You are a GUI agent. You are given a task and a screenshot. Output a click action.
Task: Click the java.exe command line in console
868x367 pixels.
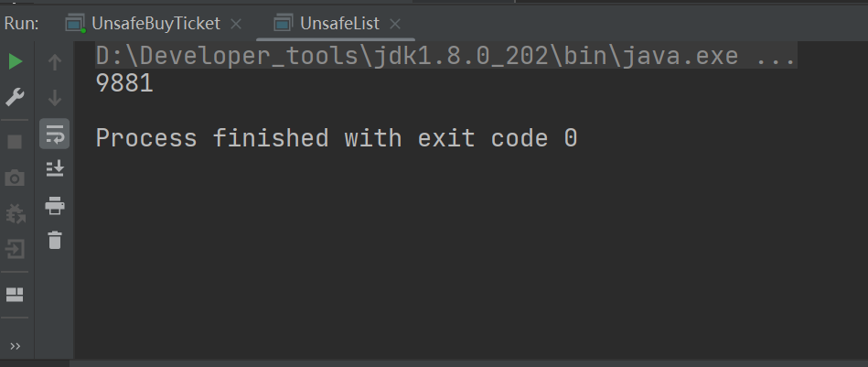point(445,57)
